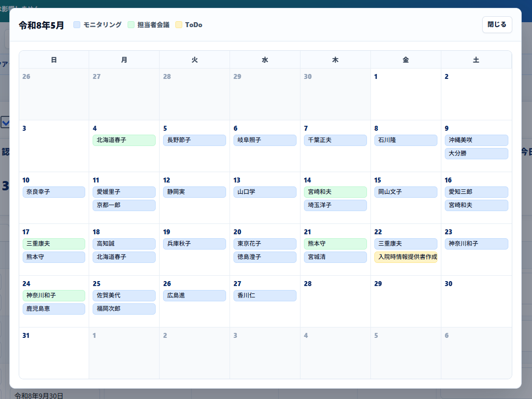Open 北海道春子 monitoring on May 18
The height and width of the screenshot is (399, 532).
(124, 257)
